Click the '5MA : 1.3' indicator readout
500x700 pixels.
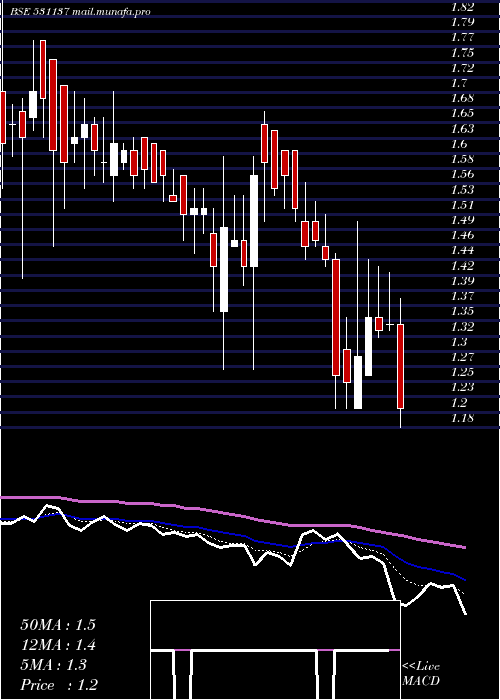(x=54, y=665)
